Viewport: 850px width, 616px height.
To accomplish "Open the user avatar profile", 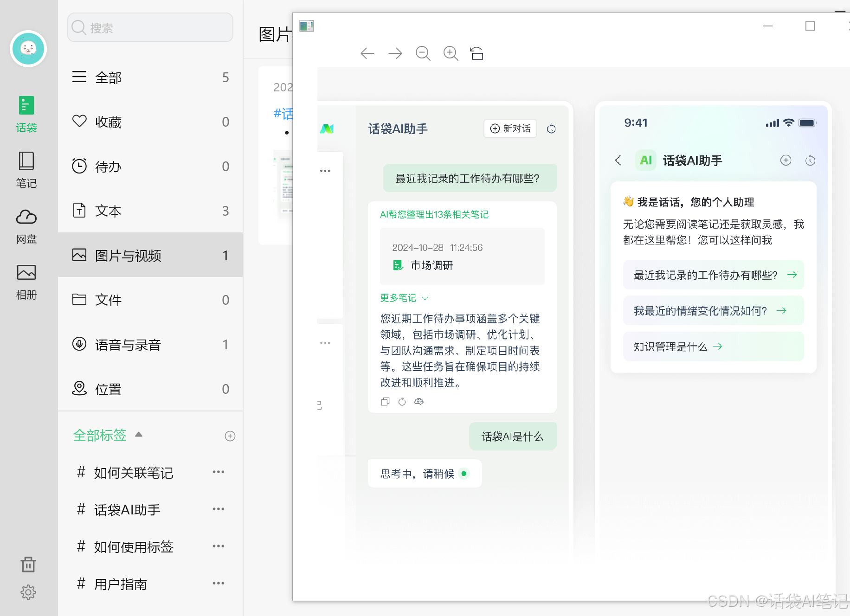I will 28,49.
